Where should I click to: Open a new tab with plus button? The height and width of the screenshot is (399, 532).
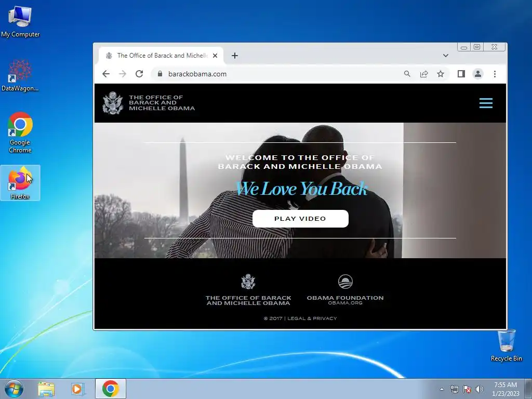pos(234,56)
